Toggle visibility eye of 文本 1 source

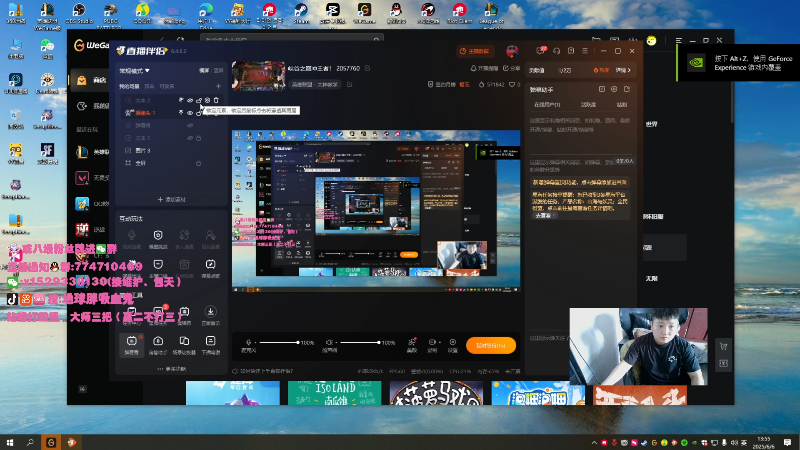click(x=190, y=138)
